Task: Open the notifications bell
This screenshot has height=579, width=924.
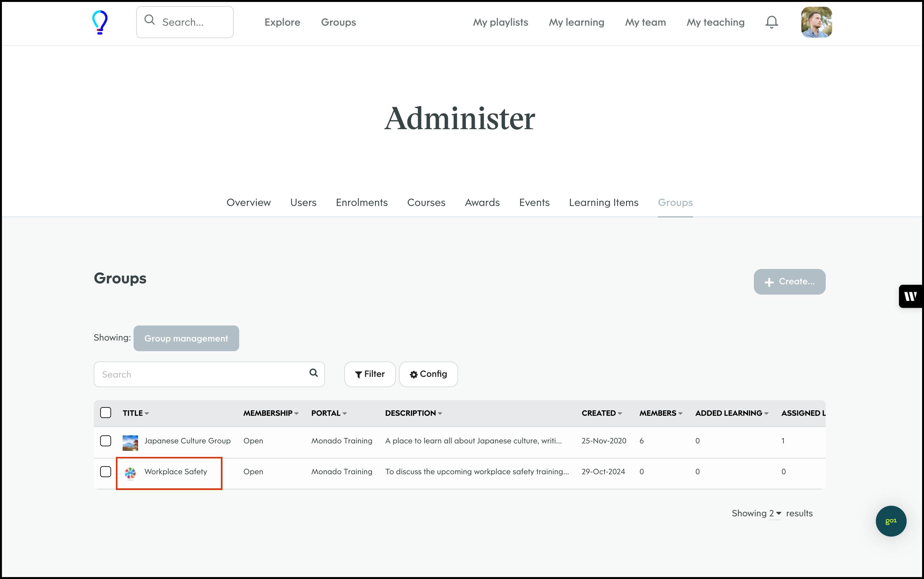Action: pyautogui.click(x=771, y=22)
